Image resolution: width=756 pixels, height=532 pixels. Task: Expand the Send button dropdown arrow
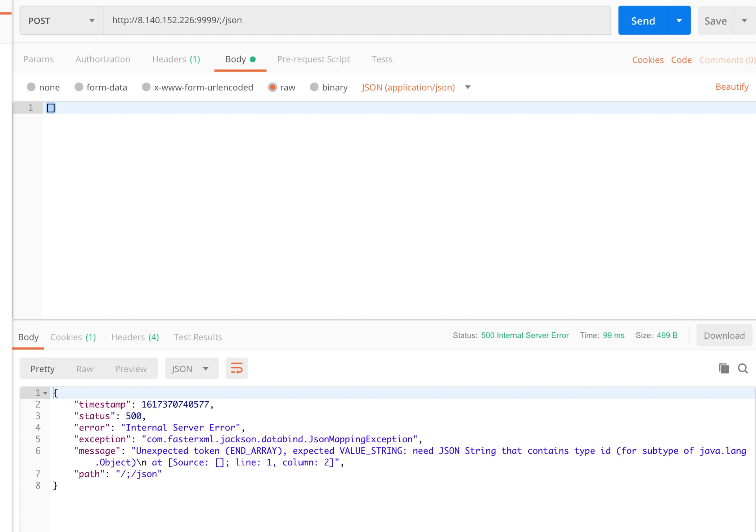click(x=679, y=21)
